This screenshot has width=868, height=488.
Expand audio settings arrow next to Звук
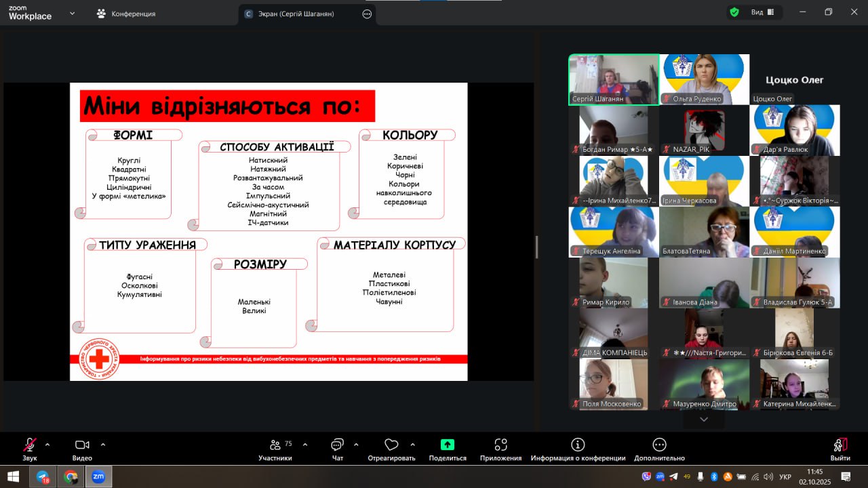tap(47, 445)
